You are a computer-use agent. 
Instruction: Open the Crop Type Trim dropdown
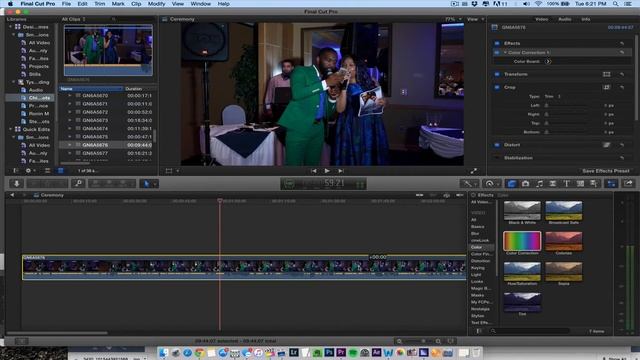click(x=553, y=97)
